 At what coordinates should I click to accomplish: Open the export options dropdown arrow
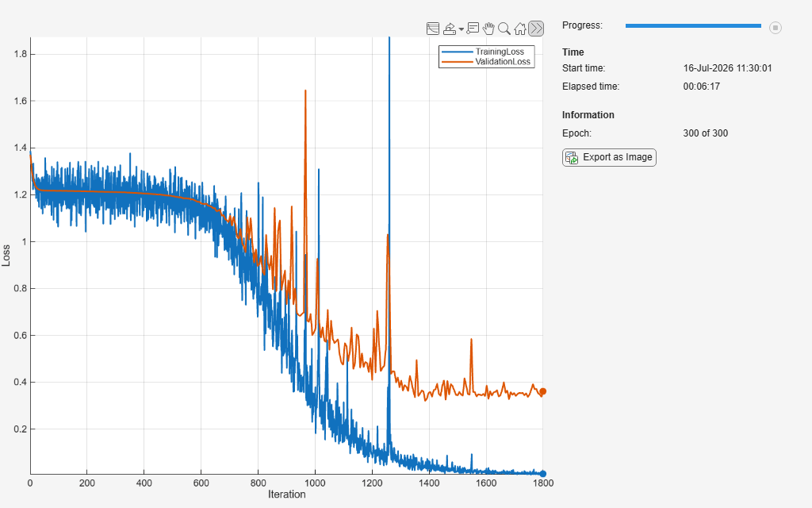[x=461, y=29]
